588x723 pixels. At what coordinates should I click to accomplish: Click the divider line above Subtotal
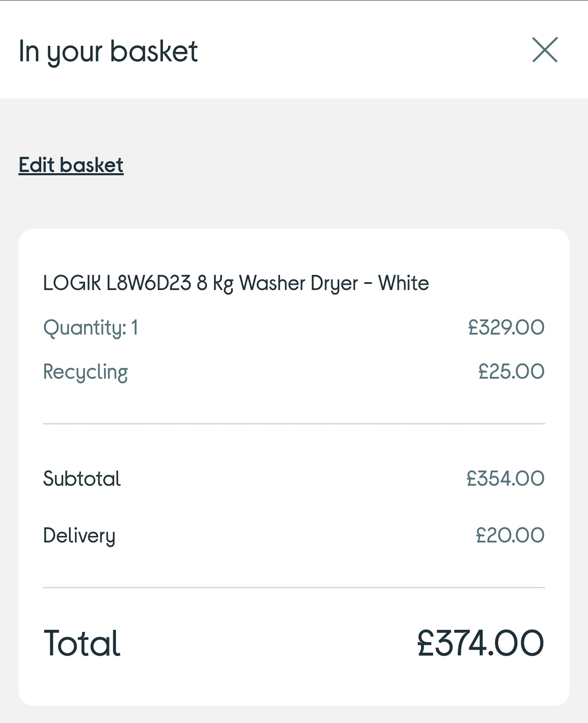[x=294, y=424]
